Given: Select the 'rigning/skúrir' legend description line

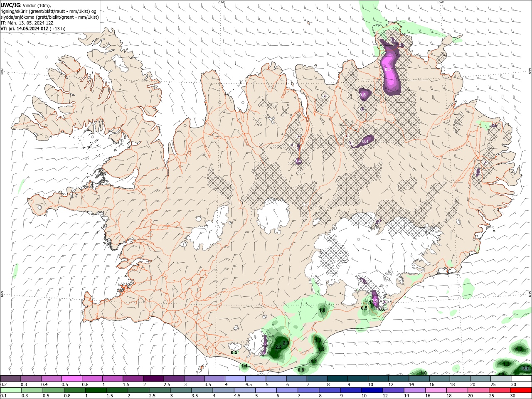Looking at the screenshot, I should pos(49,11).
